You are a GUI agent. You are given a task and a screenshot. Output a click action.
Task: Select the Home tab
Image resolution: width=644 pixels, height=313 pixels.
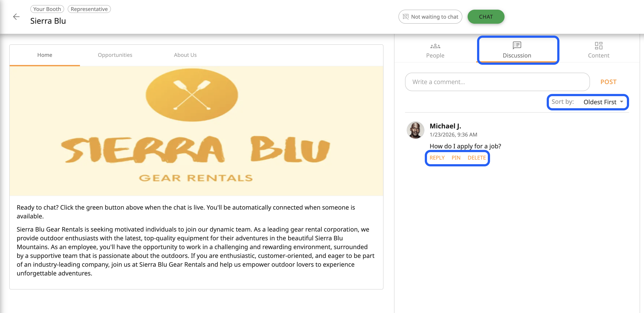pos(45,55)
